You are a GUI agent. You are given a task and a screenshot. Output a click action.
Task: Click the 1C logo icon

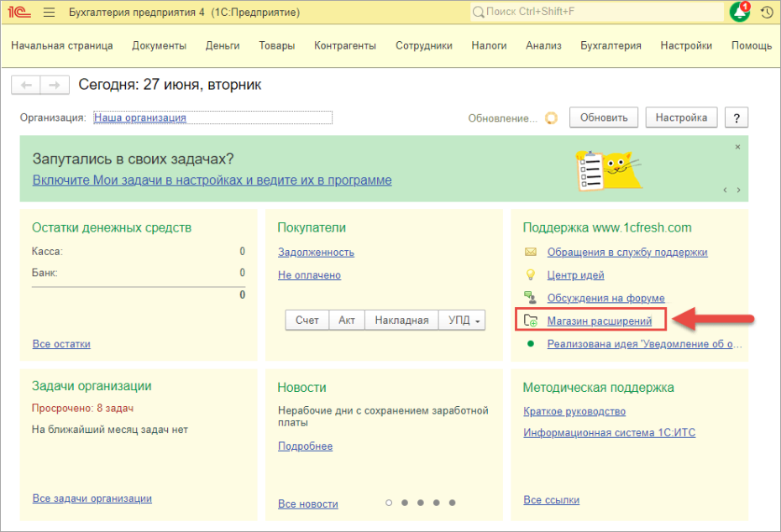(19, 12)
